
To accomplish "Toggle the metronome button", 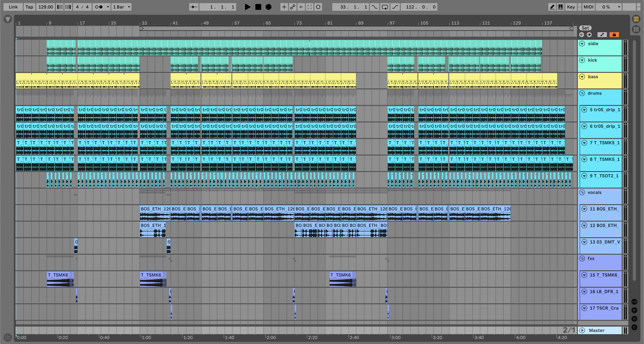I will [x=99, y=7].
